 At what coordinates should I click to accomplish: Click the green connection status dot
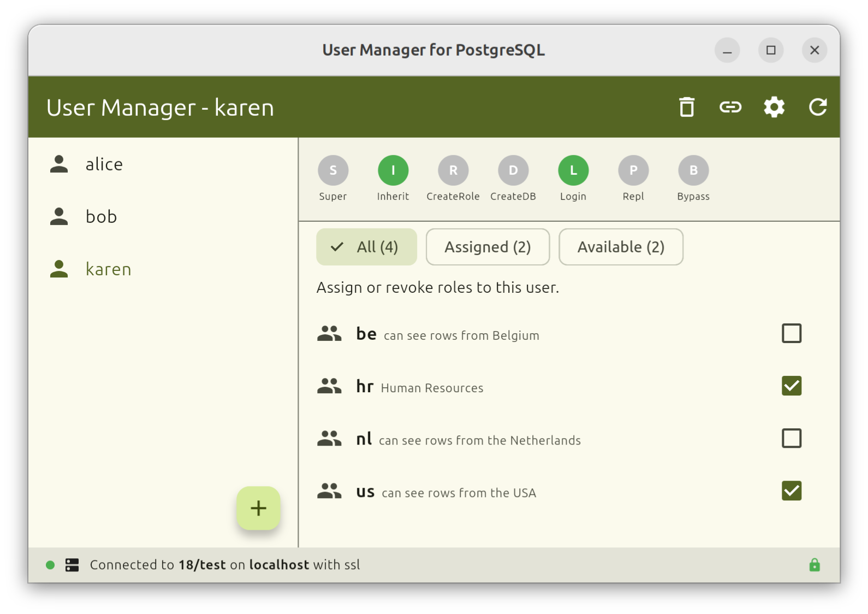click(50, 565)
